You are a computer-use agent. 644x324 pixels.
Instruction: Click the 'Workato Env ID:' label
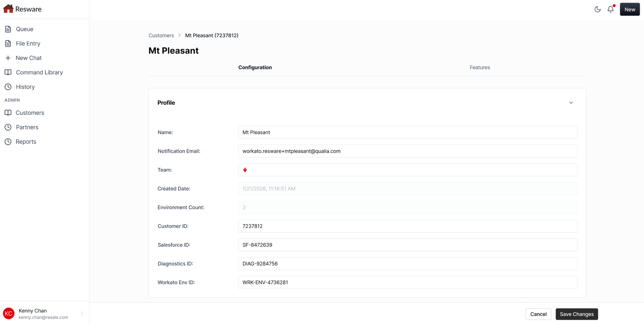point(176,282)
